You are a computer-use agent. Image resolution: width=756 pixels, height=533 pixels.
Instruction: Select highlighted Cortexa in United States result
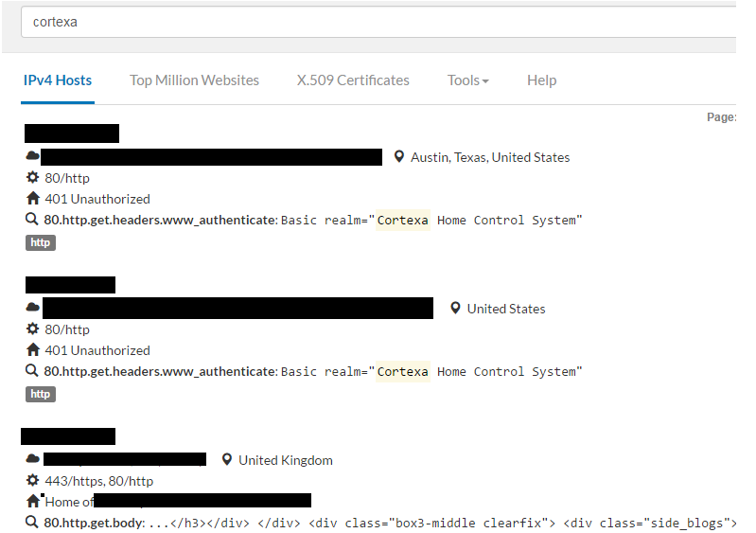[402, 372]
